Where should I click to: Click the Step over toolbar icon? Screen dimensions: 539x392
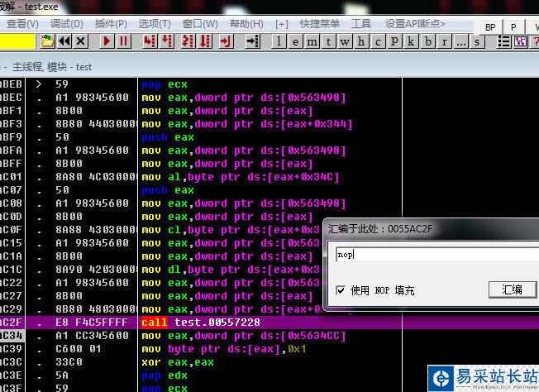[167, 41]
